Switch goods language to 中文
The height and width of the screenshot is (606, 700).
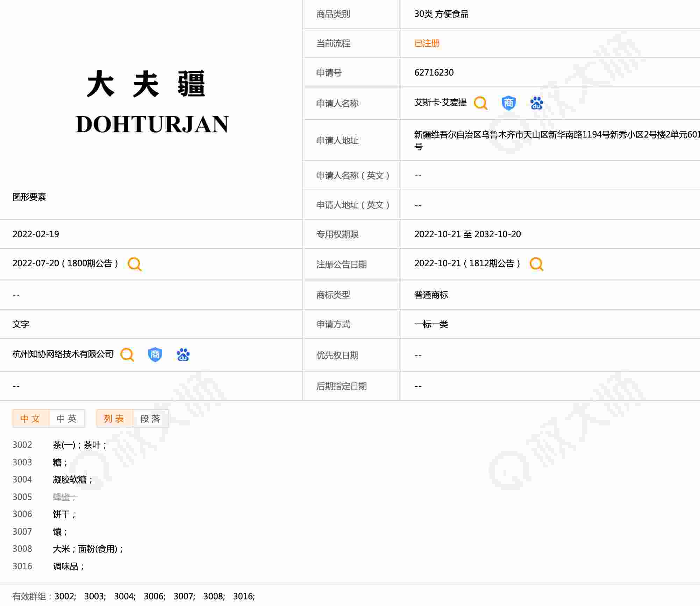coord(30,418)
